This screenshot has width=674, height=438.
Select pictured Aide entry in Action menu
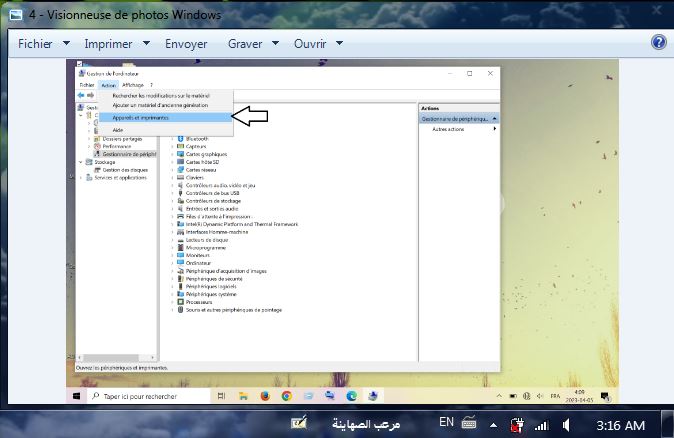(118, 130)
